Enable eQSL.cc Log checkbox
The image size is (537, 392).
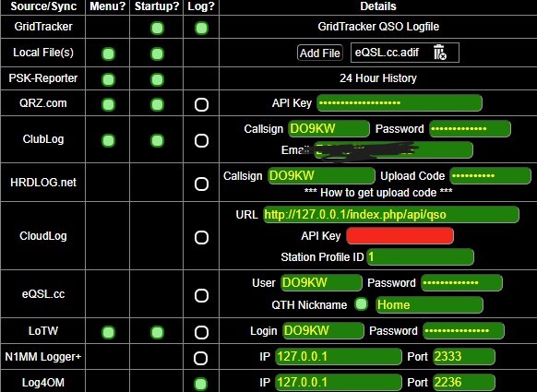pos(201,295)
